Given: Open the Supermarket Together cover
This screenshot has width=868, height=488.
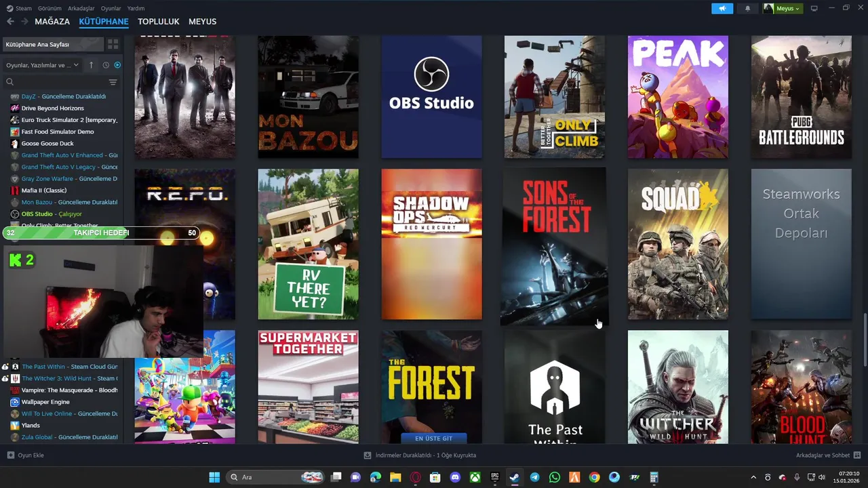Looking at the screenshot, I should [308, 387].
